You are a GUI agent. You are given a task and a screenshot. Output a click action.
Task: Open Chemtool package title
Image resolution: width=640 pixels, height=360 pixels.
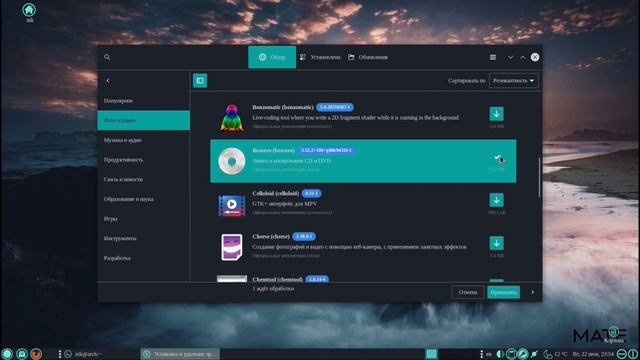click(278, 280)
